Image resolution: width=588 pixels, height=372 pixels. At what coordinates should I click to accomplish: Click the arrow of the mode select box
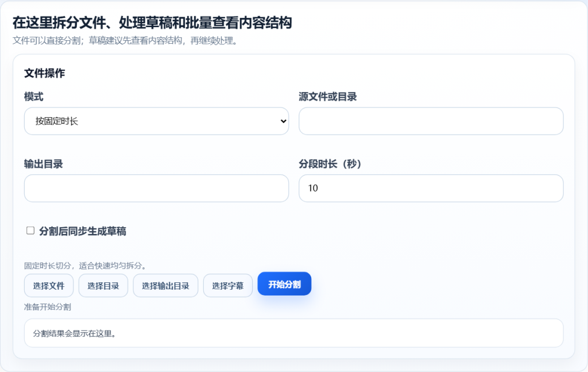[283, 121]
